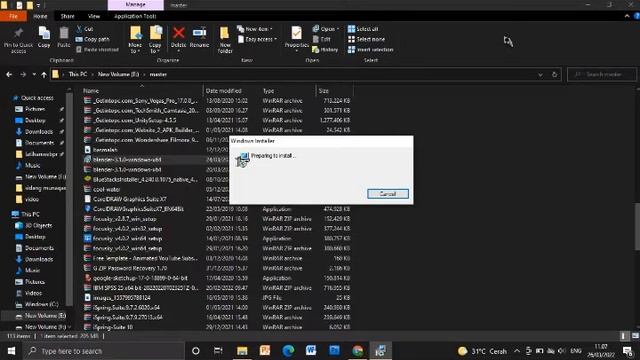Expand the Easy access dropdown
This screenshot has width=640, height=360.
[257, 39]
